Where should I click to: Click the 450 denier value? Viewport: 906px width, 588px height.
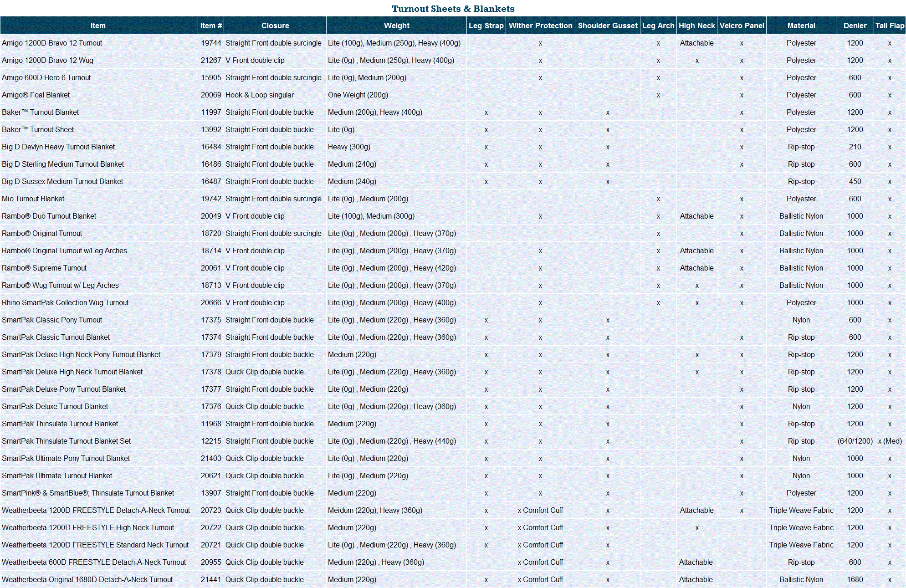point(855,181)
